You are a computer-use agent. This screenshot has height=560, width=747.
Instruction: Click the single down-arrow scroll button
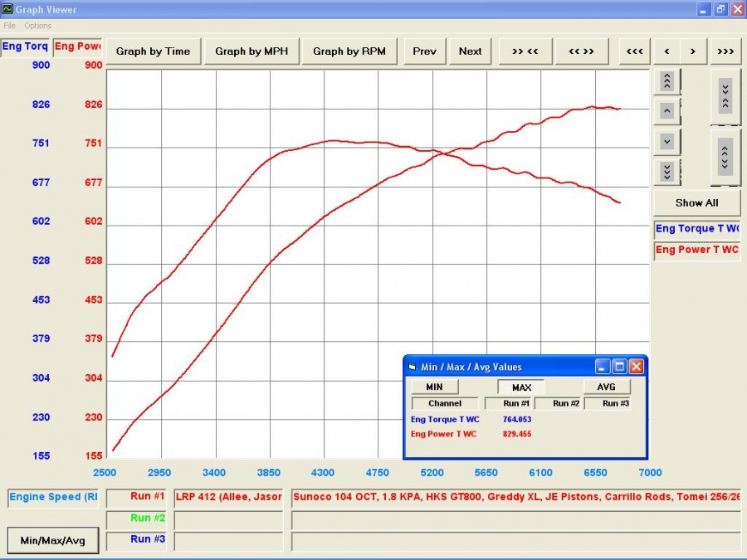pyautogui.click(x=667, y=141)
